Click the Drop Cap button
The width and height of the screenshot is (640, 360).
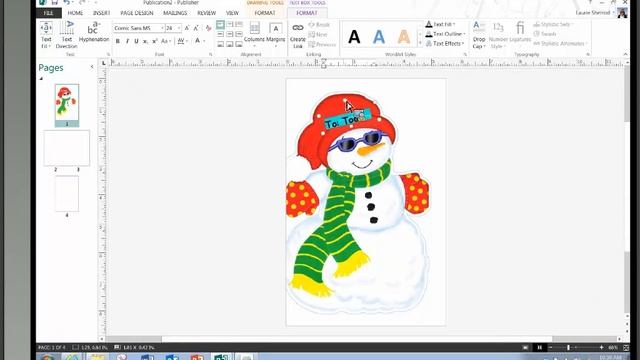(479, 35)
